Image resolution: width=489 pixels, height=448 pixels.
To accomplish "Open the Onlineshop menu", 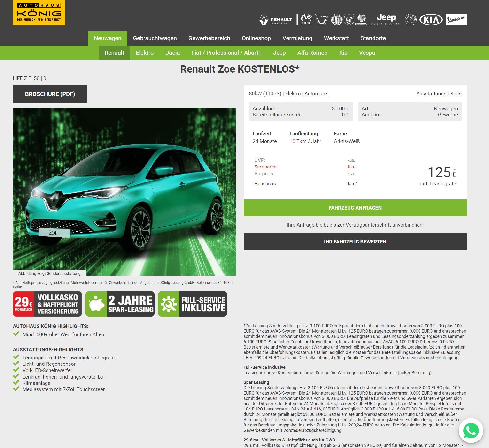I will pos(256,38).
